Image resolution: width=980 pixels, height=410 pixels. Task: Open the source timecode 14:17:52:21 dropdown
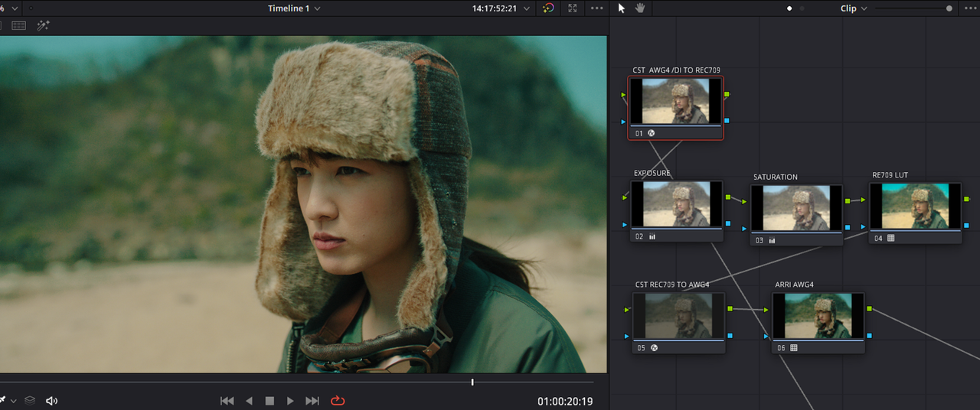click(501, 8)
